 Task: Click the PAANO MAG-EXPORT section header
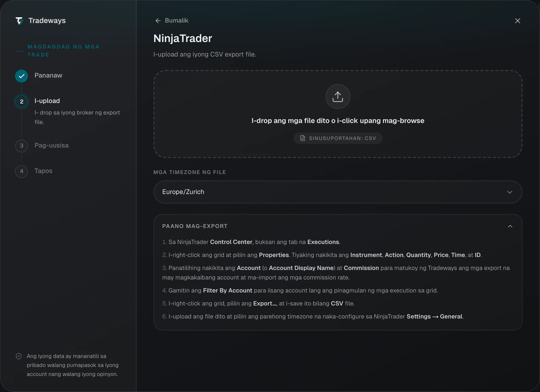point(195,226)
